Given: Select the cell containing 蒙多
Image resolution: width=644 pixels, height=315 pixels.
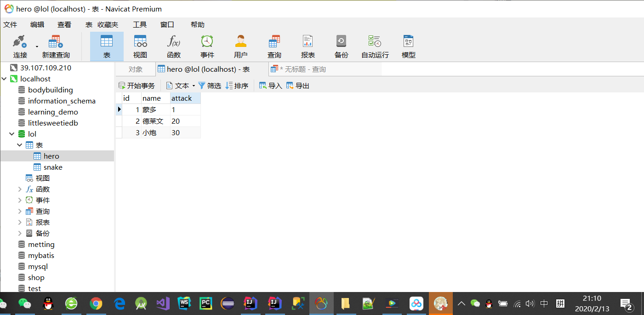Looking at the screenshot, I should click(x=155, y=110).
